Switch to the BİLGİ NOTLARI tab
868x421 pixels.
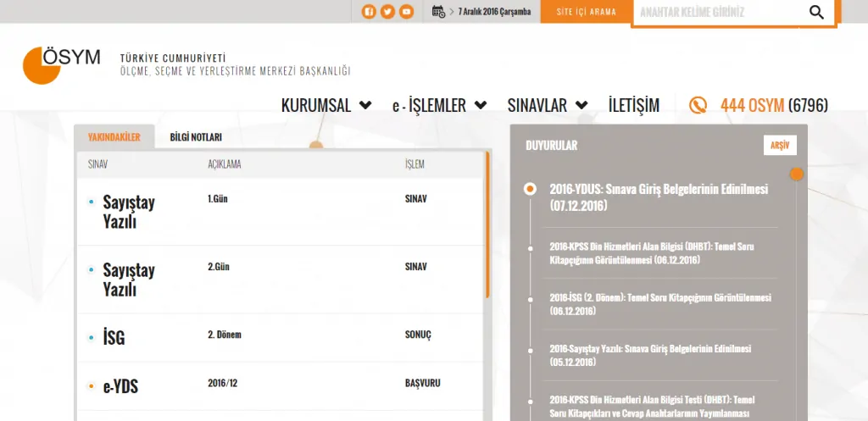click(196, 137)
